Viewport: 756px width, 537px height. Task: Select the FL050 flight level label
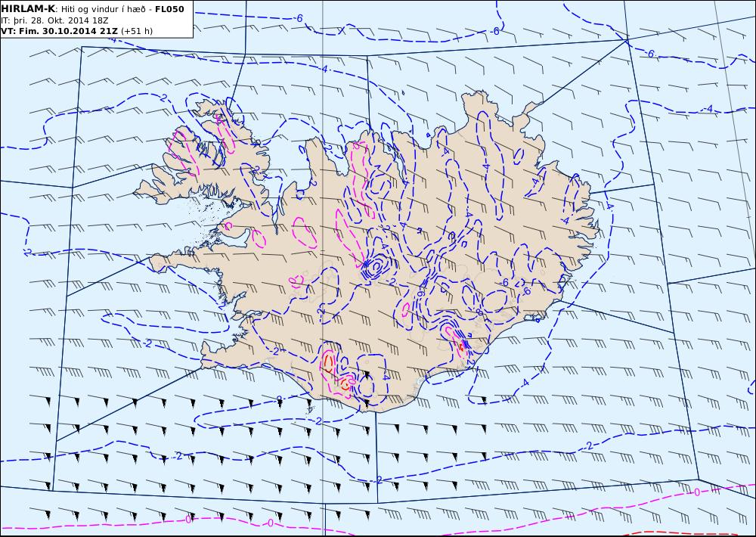tap(169, 8)
